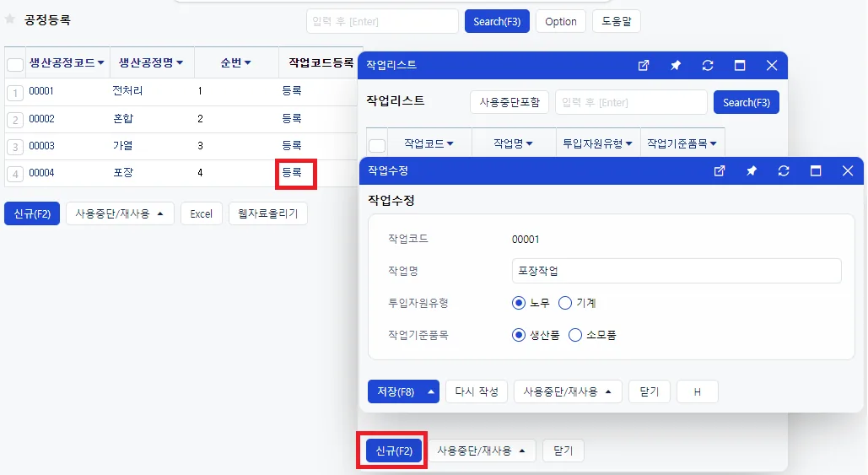Click 웹자료올리기 button
The width and height of the screenshot is (868, 475).
click(268, 213)
